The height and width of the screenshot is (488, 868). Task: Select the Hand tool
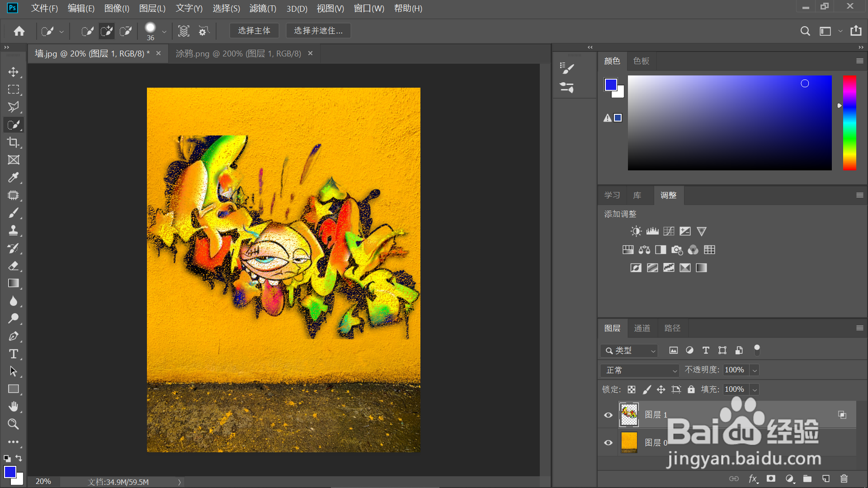coord(13,407)
